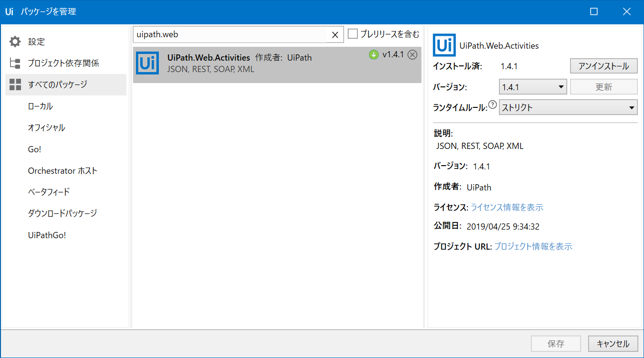Open the 設定 section
The image size is (644, 358).
point(66,42)
